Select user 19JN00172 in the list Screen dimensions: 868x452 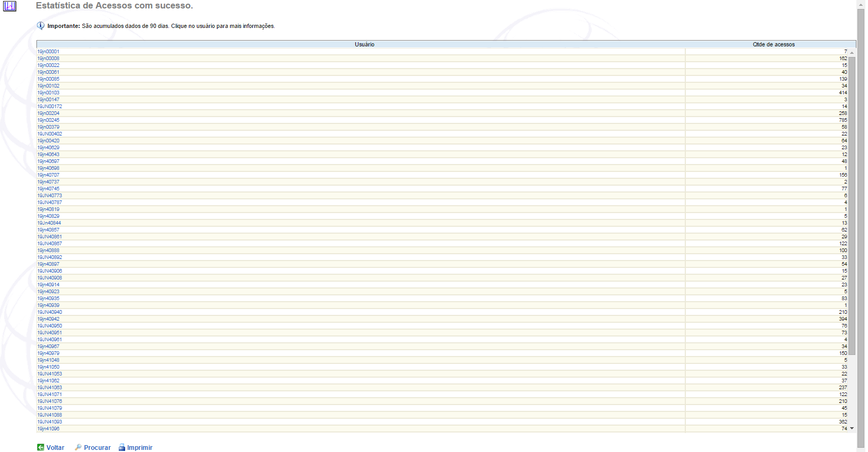coord(50,107)
